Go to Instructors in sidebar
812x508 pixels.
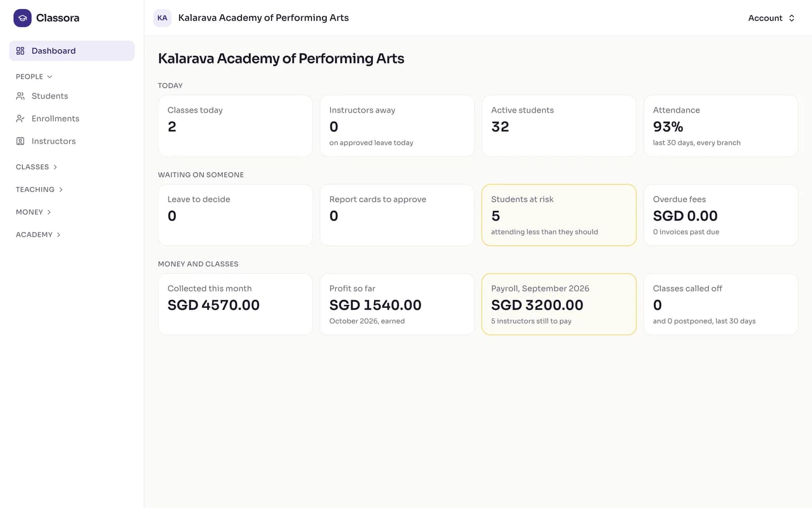click(72, 141)
